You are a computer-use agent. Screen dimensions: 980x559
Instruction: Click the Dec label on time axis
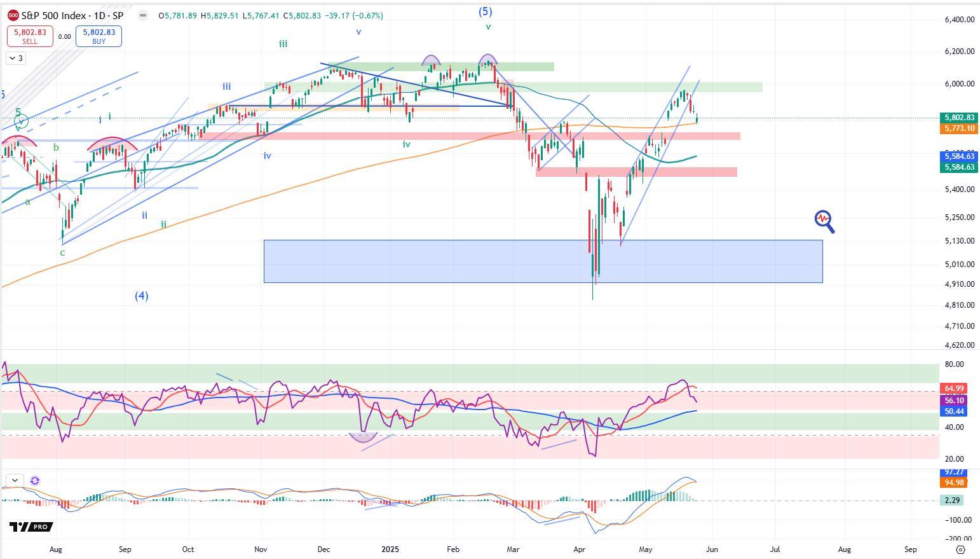(323, 549)
